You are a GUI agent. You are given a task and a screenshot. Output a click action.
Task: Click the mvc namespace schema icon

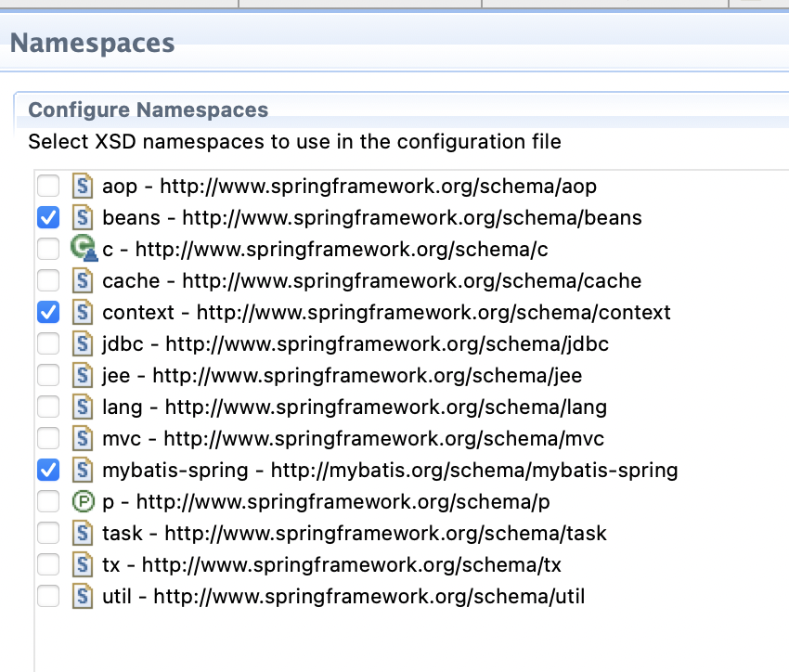click(x=83, y=439)
